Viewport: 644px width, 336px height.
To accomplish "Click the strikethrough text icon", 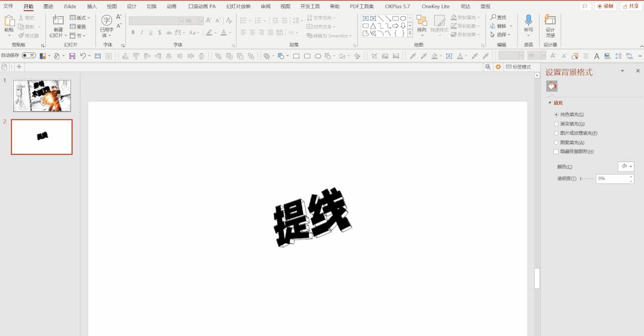I will click(x=168, y=32).
